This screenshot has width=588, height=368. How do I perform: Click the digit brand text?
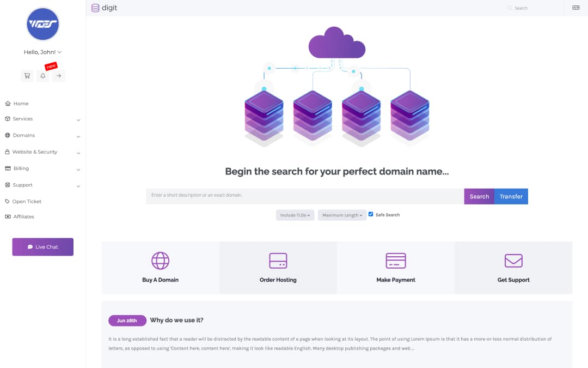pyautogui.click(x=109, y=8)
